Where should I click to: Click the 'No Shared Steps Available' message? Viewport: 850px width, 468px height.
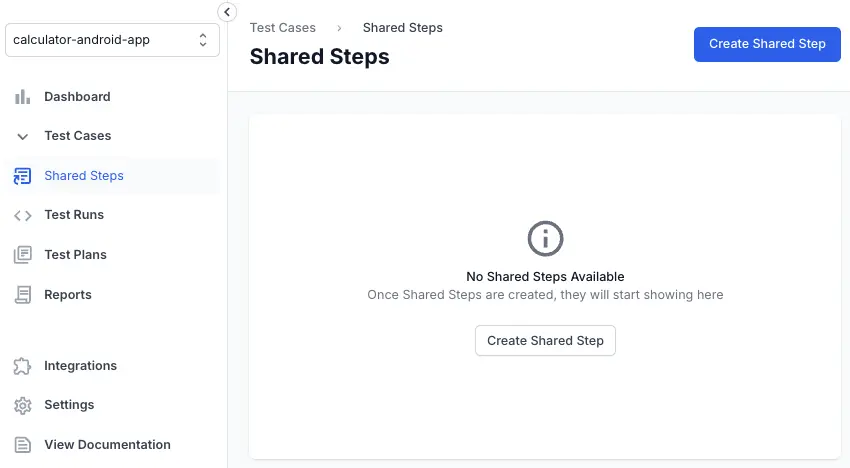coord(545,277)
